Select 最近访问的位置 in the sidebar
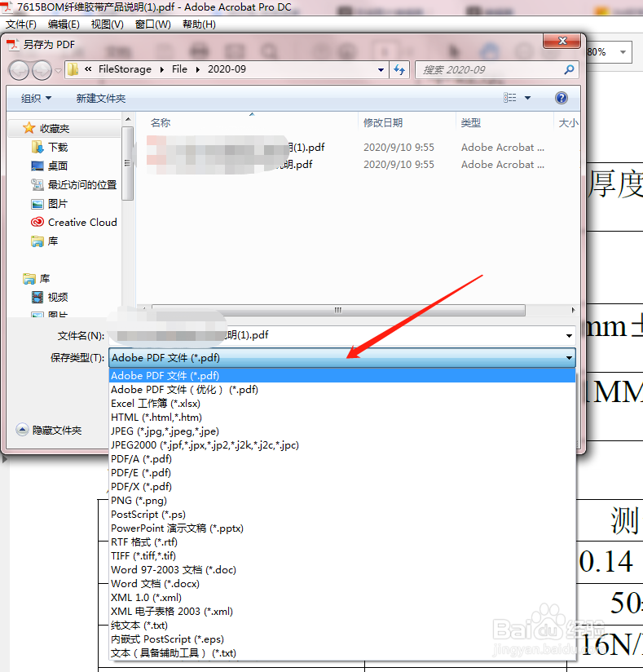The height and width of the screenshot is (672, 643). [73, 184]
